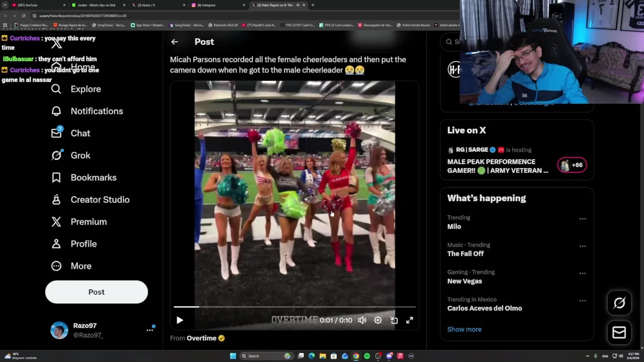
Task: Open File Explorer from taskbar
Action: tap(323, 356)
